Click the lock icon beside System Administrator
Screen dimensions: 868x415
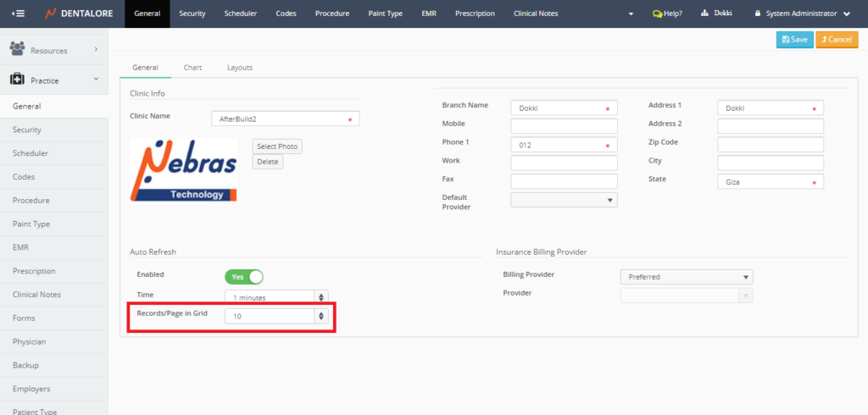pyautogui.click(x=757, y=14)
